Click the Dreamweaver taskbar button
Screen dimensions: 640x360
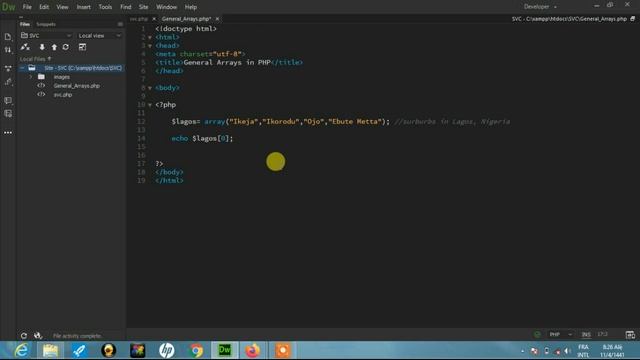click(x=224, y=351)
